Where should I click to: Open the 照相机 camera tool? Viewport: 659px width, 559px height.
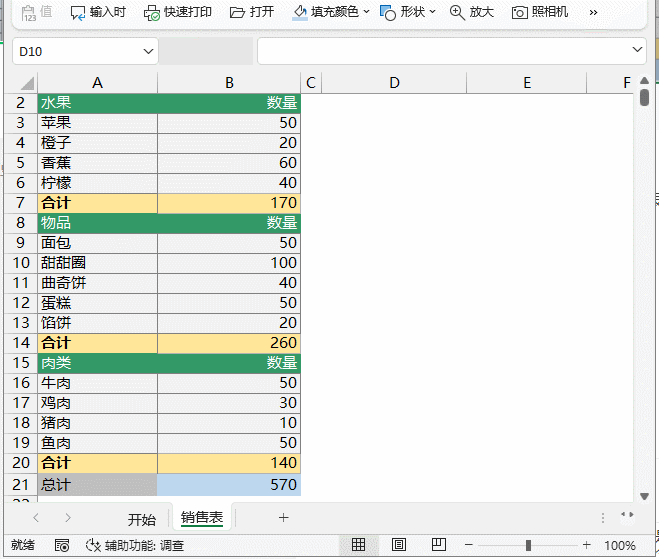(x=520, y=12)
